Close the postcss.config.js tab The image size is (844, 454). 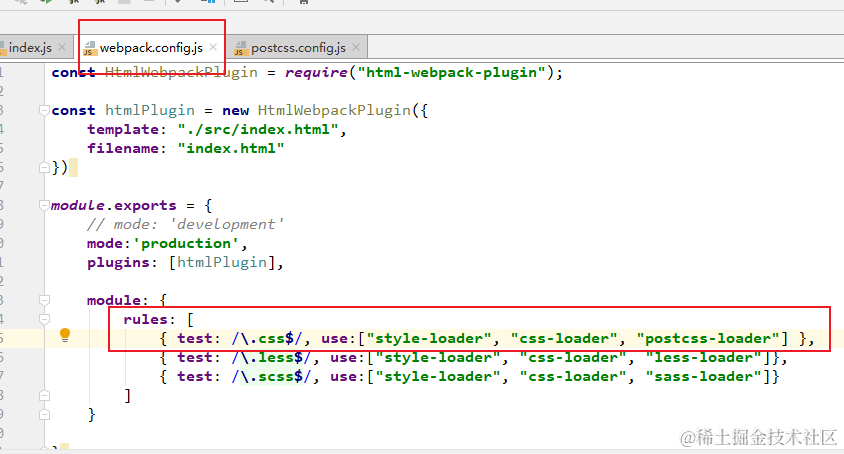pos(356,47)
